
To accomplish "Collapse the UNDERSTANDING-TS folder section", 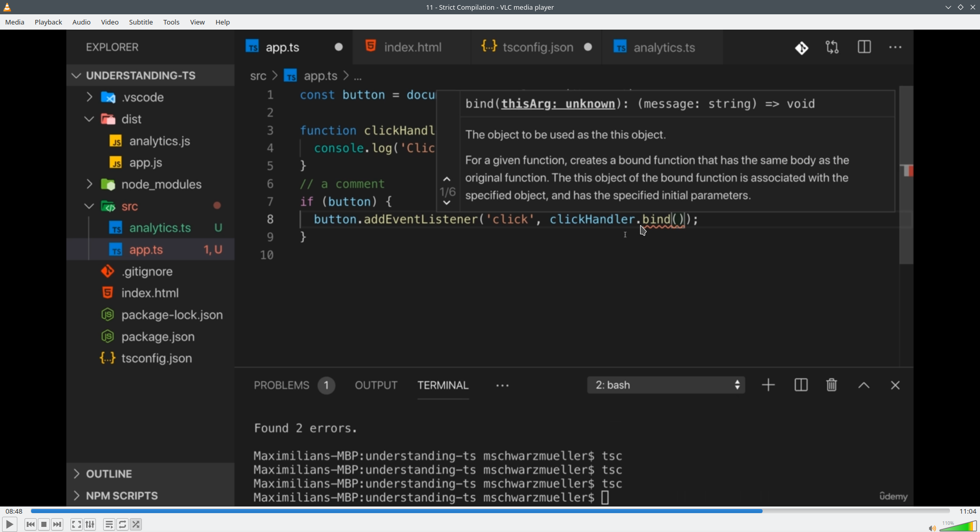I will point(151,76).
